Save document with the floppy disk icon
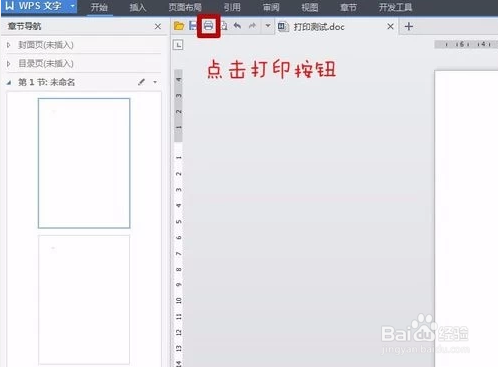498x367 pixels. (192, 26)
